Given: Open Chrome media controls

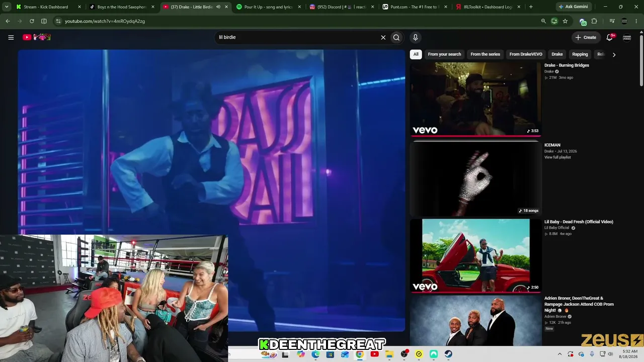Looking at the screenshot, I should [x=612, y=21].
